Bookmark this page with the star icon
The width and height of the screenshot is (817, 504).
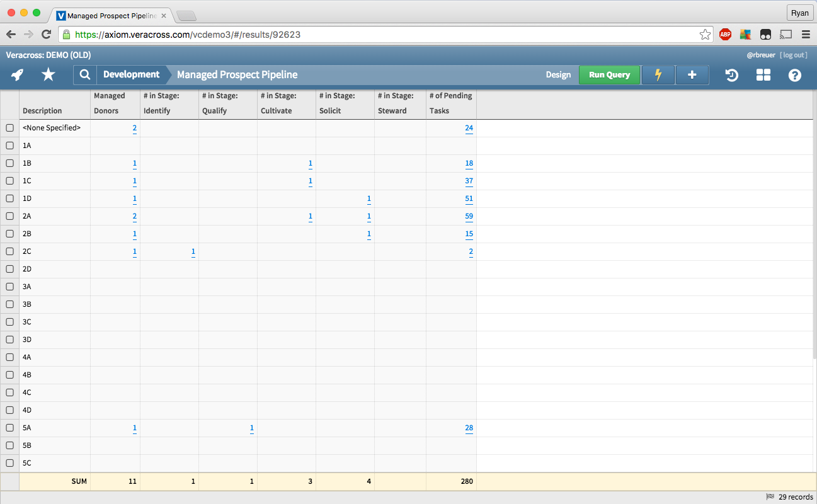click(x=705, y=35)
